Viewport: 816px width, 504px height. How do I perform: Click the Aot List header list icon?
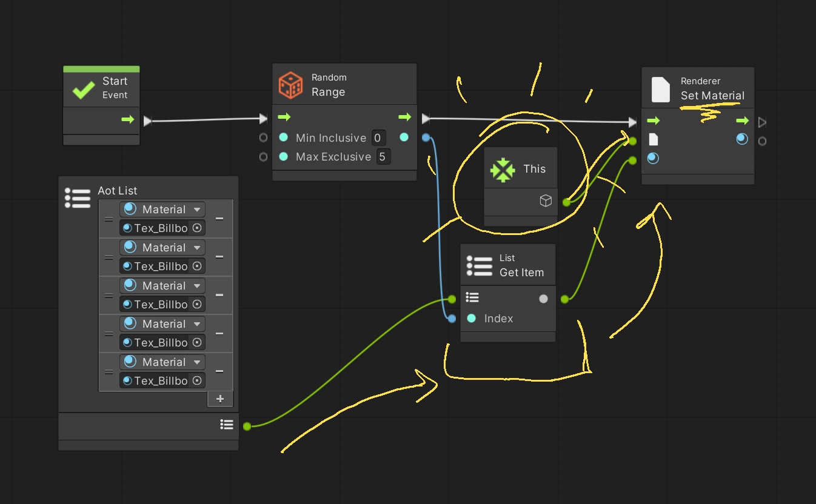78,198
